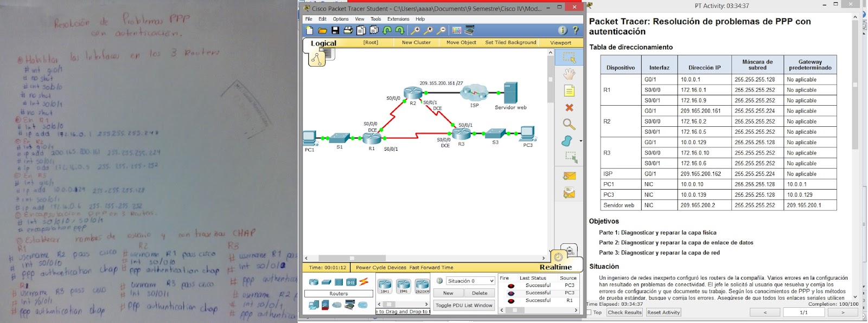Click Power Cycle Devices
868x323 pixels.
(381, 268)
